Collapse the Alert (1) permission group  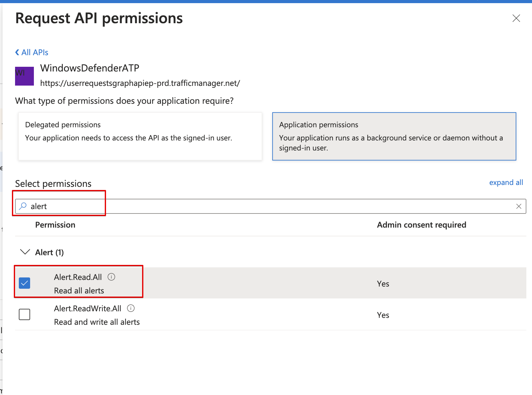pyautogui.click(x=24, y=252)
